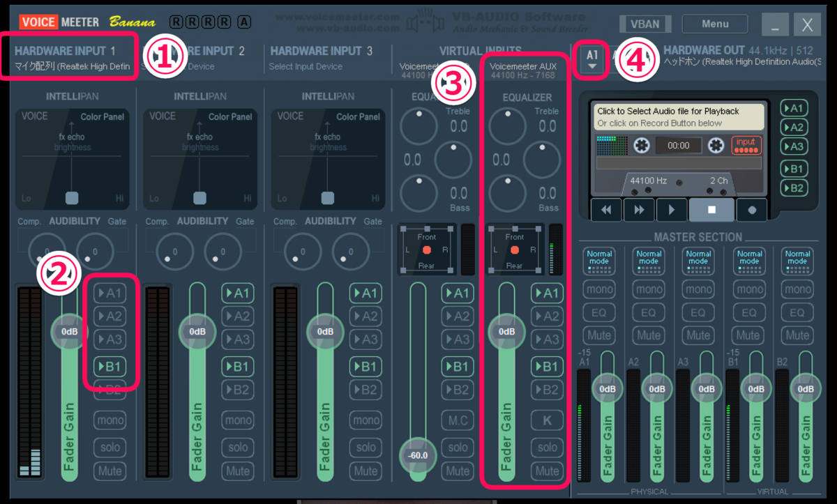Viewport: 837px width, 504px height.
Task: Click the Front/Rear panner on the -60.0 virtual input
Action: point(426,249)
